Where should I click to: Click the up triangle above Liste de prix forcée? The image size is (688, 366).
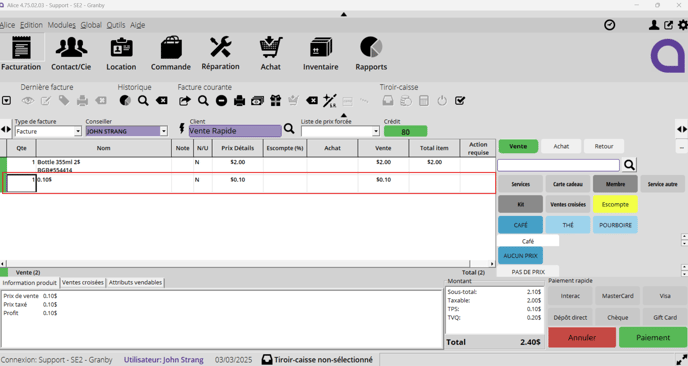click(344, 115)
